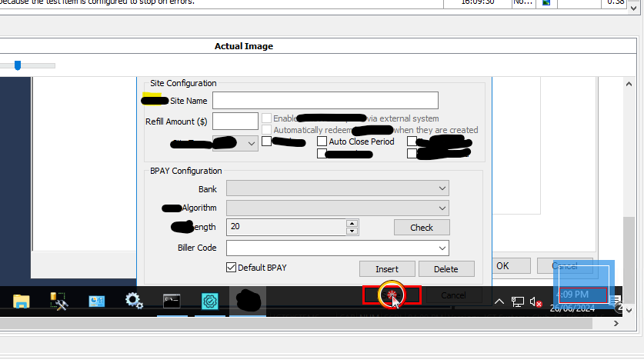644x363 pixels.
Task: Click the Delete button
Action: [x=445, y=268]
